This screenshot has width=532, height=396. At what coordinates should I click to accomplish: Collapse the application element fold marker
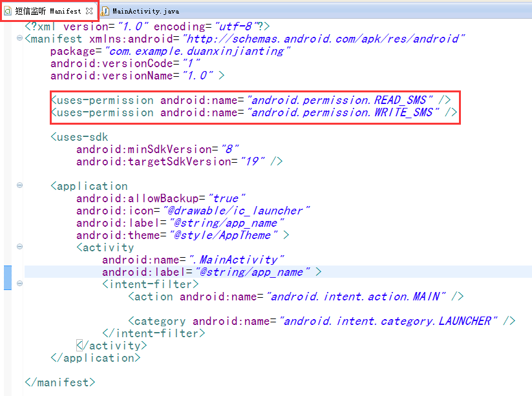(x=19, y=185)
